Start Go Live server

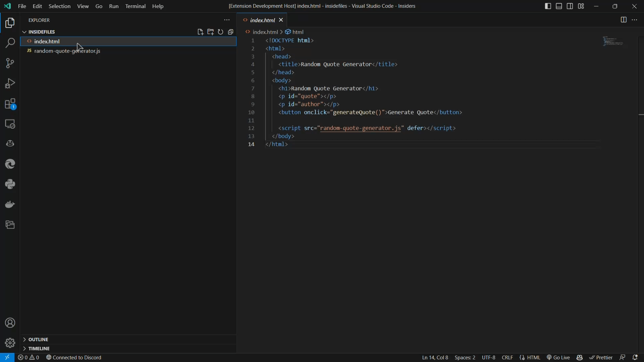point(558,358)
